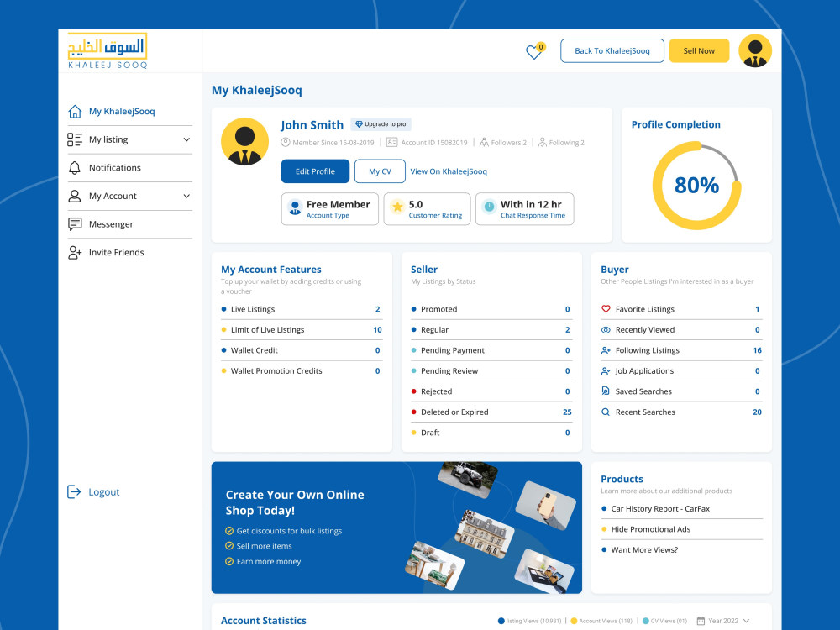Toggle Account Views legend dot
Image resolution: width=840 pixels, height=630 pixels.
point(574,621)
